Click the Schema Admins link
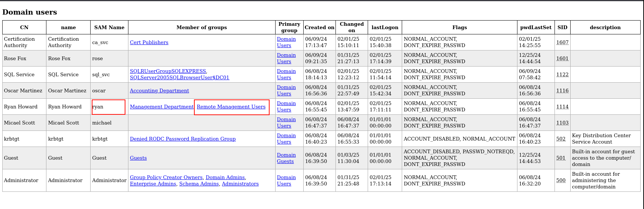644x209 pixels. pos(199,184)
